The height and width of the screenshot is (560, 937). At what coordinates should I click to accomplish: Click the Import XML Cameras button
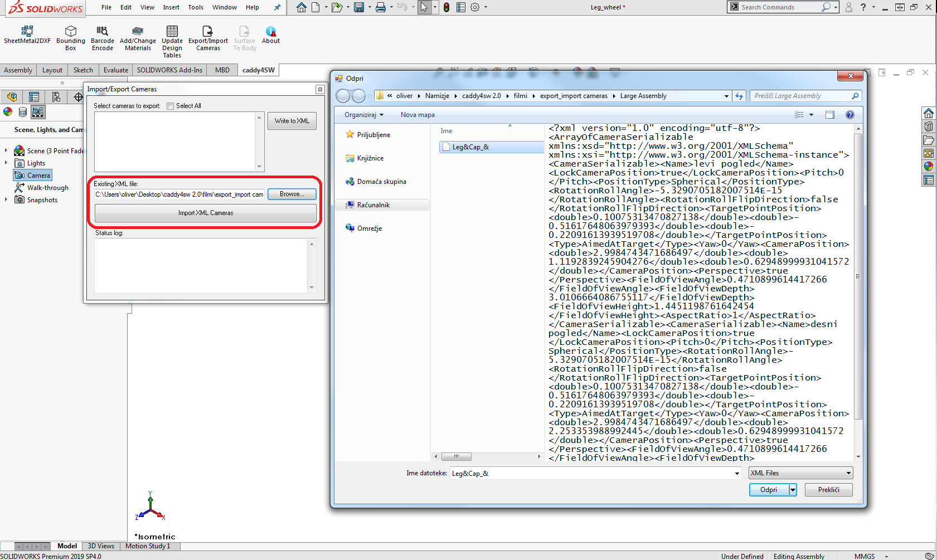click(x=206, y=213)
